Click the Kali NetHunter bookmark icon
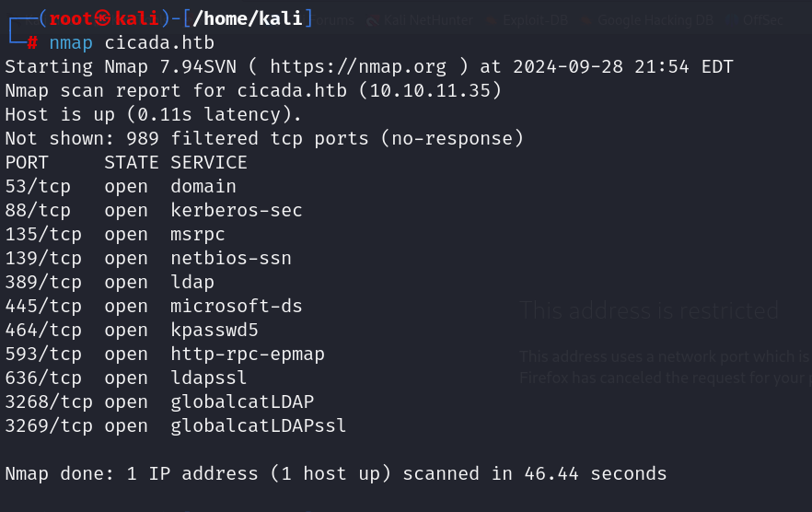Screen dimensions: 812x512 click(373, 21)
